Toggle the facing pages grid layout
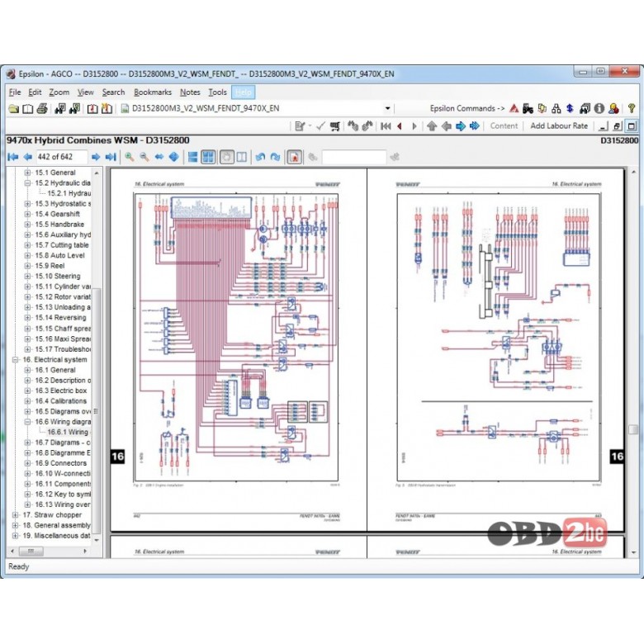Image resolution: width=644 pixels, height=644 pixels. (208, 157)
